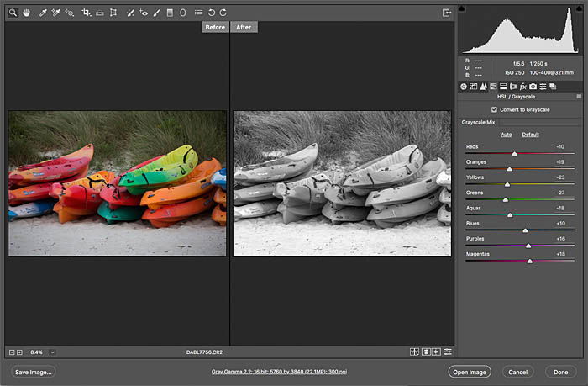
Task: Toggle shadow clipping warning in histogram
Action: 462,8
